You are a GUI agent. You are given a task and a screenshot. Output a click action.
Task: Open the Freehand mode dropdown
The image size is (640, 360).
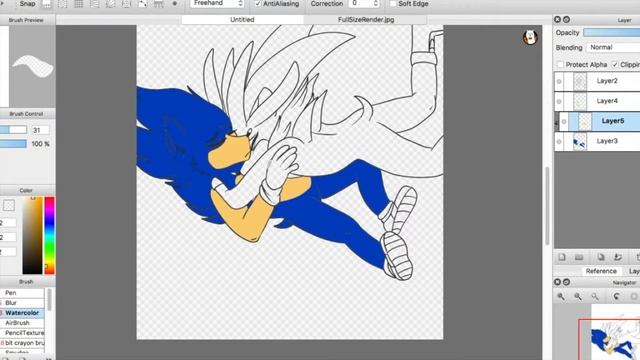click(x=217, y=4)
